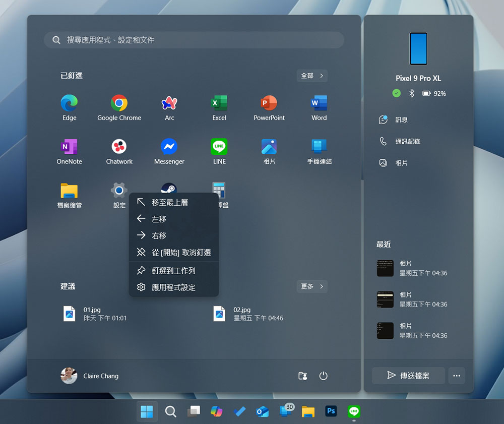Open File Explorer on the taskbar
Viewport: 504px width, 424px height.
pyautogui.click(x=308, y=411)
